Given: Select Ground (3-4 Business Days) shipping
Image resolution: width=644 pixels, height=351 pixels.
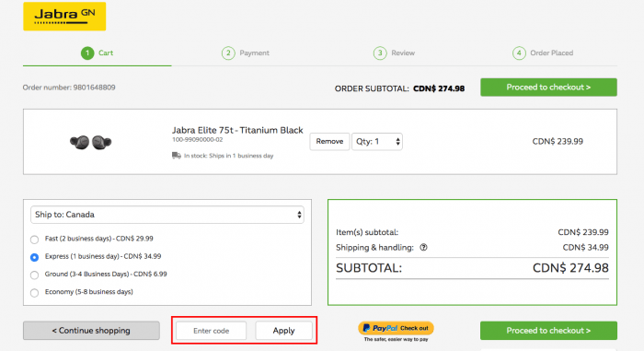Looking at the screenshot, I should click(x=35, y=275).
